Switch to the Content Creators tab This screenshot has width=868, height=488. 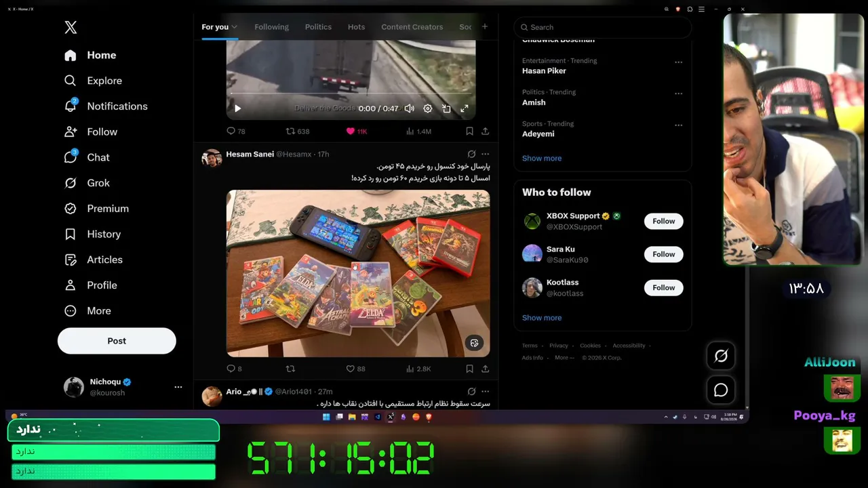[x=412, y=27]
